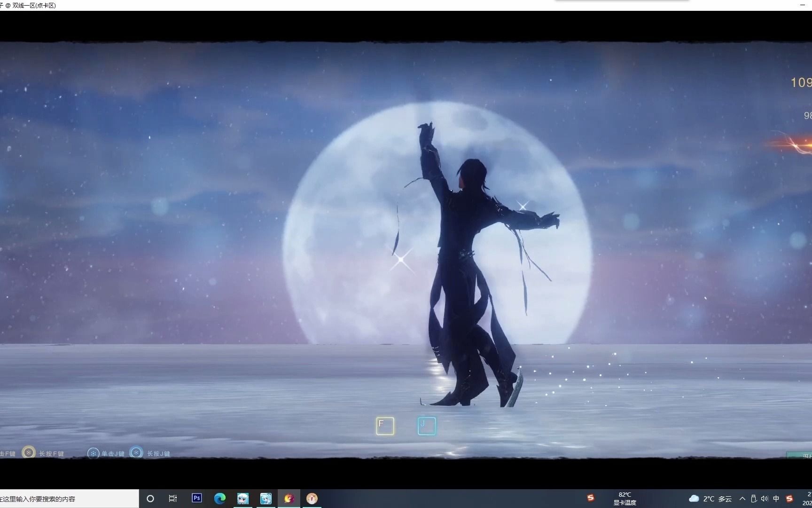The width and height of the screenshot is (812, 508).
Task: Open Microsoft Edge from the taskbar
Action: [220, 498]
